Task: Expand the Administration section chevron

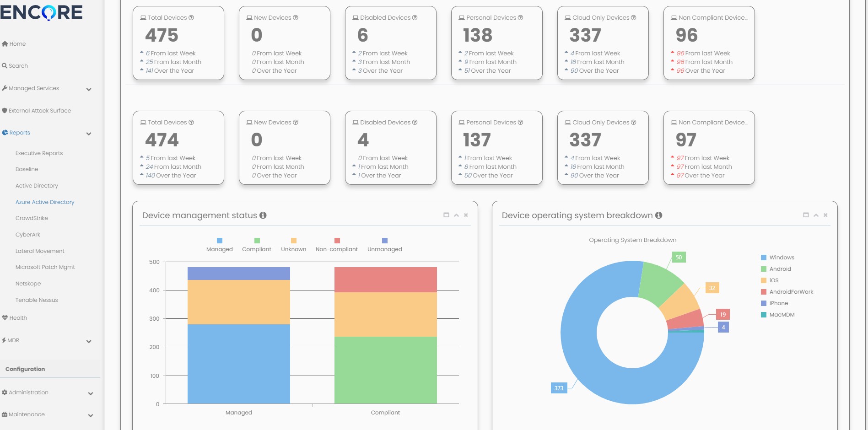Action: coord(90,393)
